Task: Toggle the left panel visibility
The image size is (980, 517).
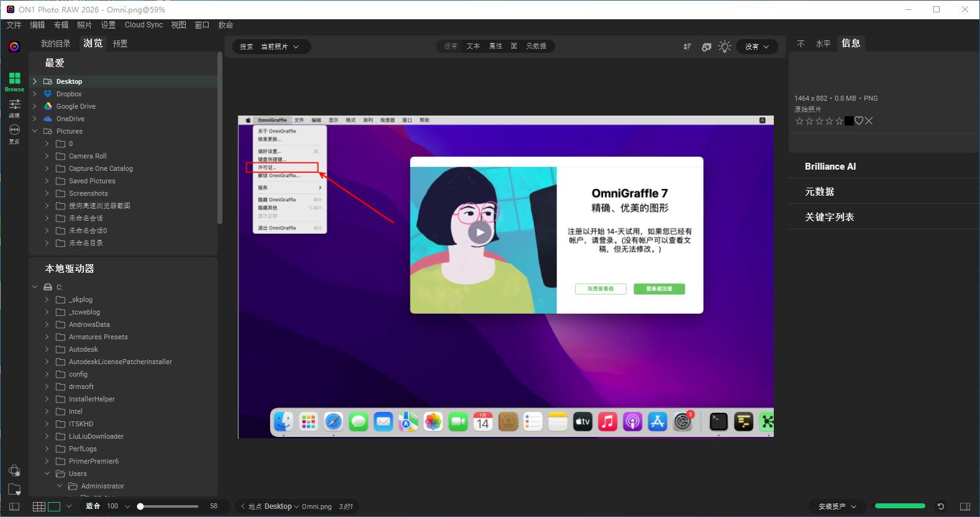Action: click(14, 506)
